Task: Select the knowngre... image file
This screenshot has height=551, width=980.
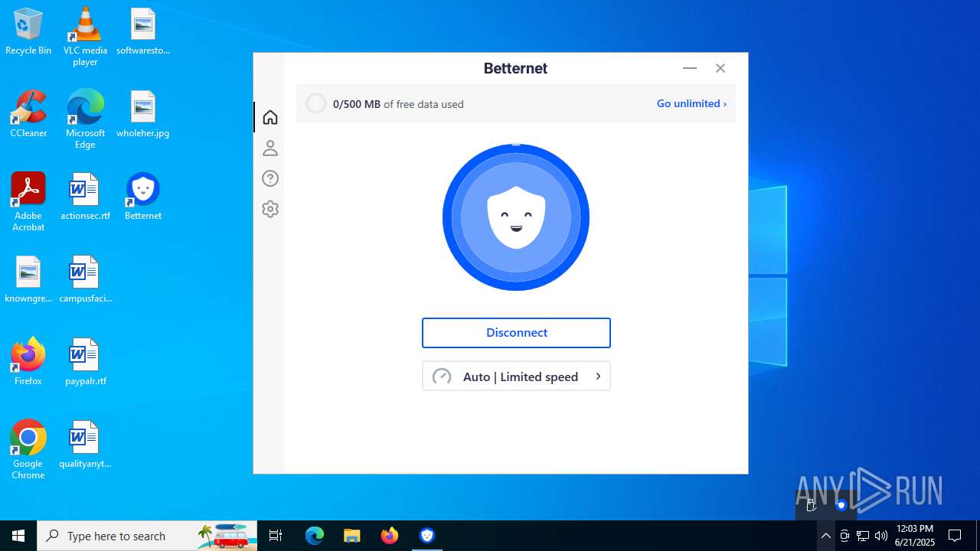Action: [28, 280]
